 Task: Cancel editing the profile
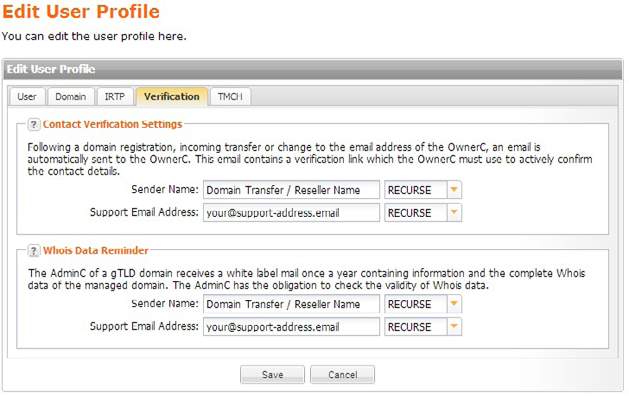point(343,374)
